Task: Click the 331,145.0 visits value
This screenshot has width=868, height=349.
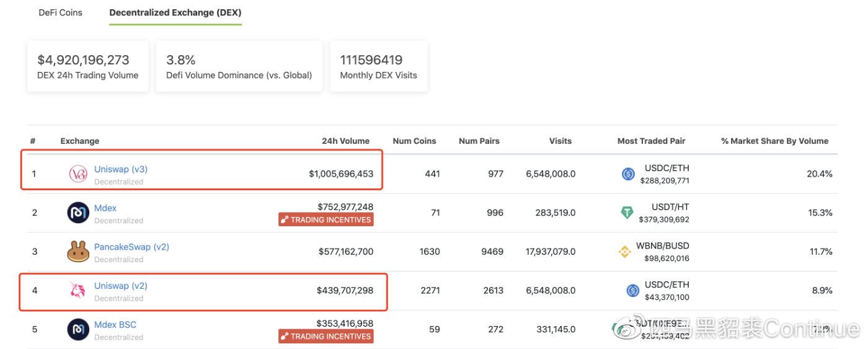Action: [x=556, y=329]
